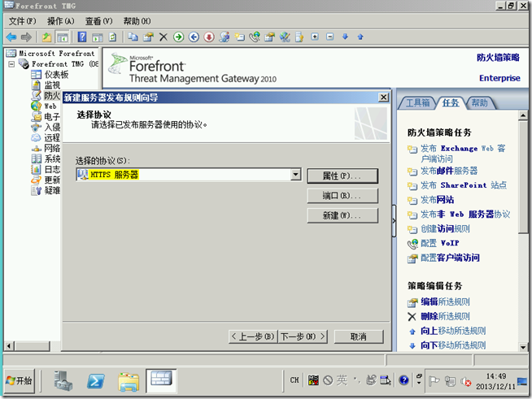Screen dimensions: 532x399
Task: Click 向下移动所选规则 link
Action: coord(453,345)
